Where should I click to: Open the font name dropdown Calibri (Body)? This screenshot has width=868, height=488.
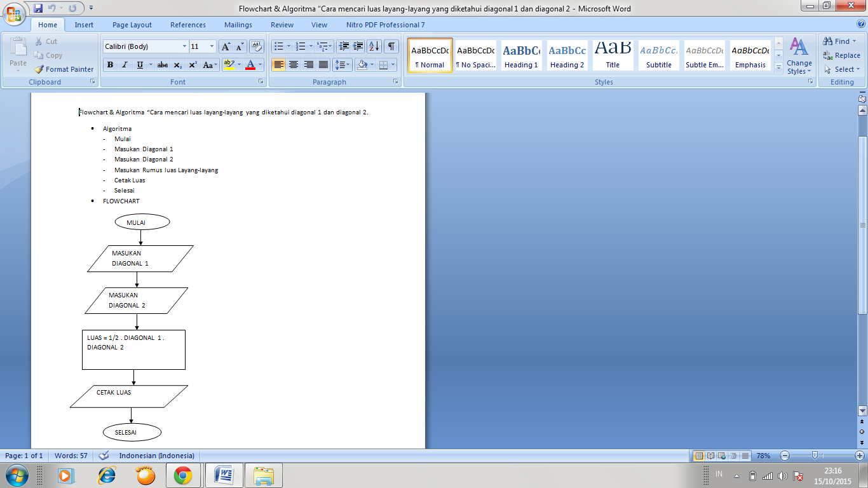click(184, 46)
